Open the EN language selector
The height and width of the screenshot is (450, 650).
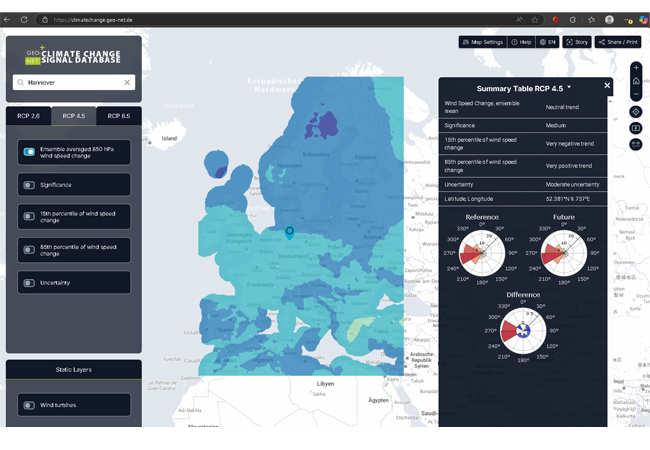(548, 42)
